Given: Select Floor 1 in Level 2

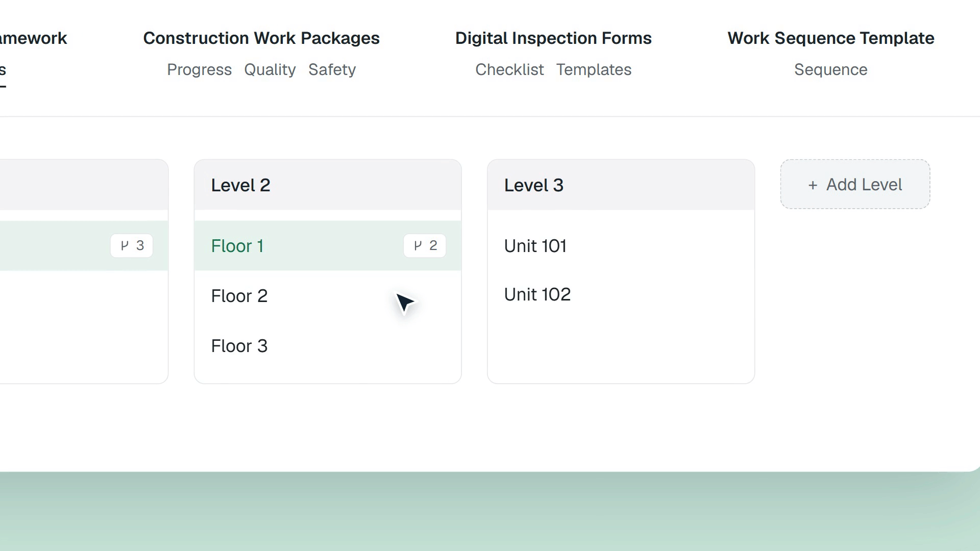Looking at the screenshot, I should click(328, 246).
